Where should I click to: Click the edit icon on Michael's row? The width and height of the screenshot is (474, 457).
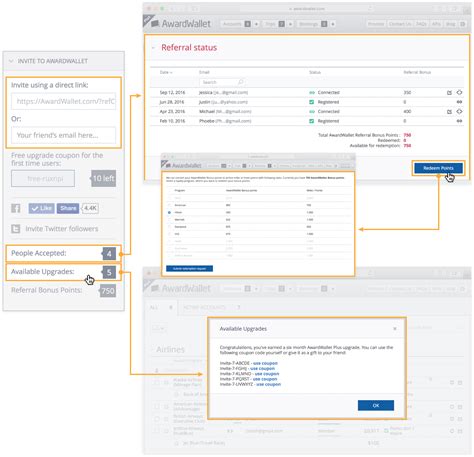click(449, 112)
